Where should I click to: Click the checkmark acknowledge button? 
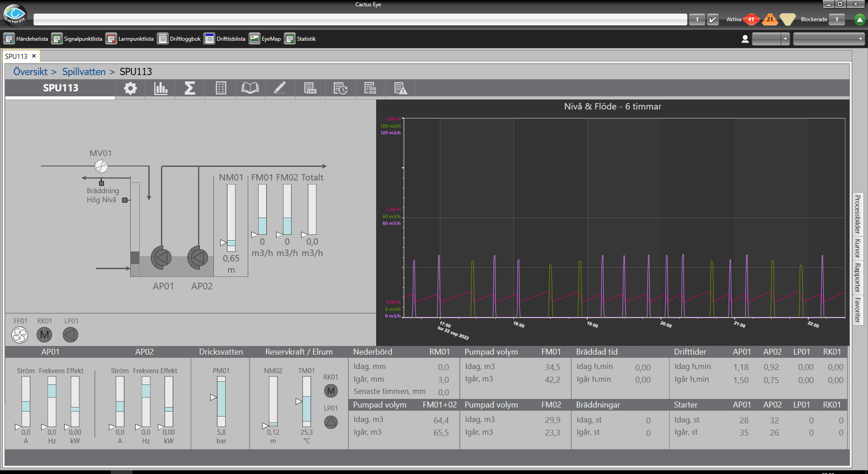[713, 19]
